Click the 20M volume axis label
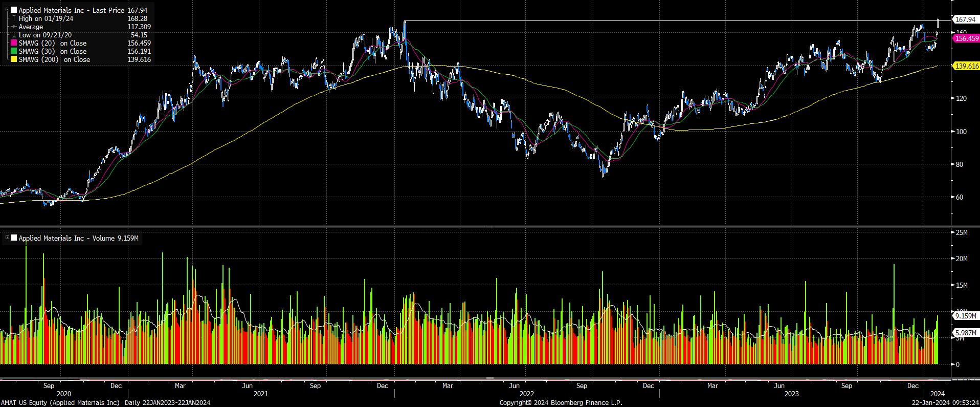Viewport: 980px width, 407px height. (962, 259)
